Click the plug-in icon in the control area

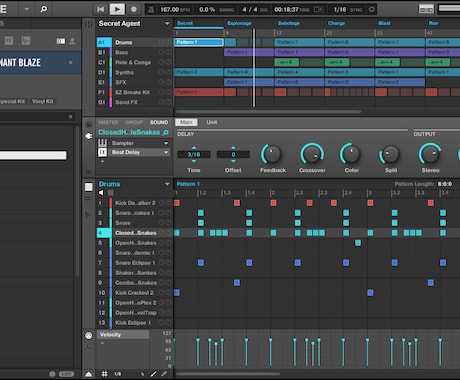(x=89, y=136)
